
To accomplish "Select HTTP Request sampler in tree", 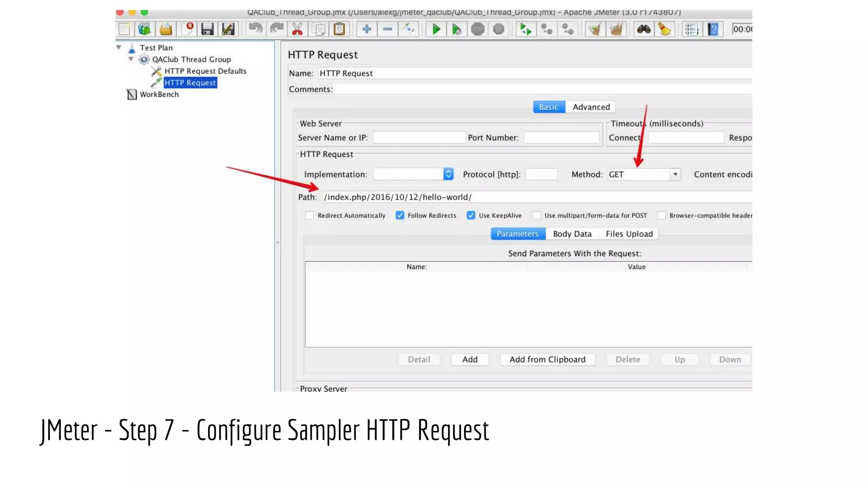I will pos(190,83).
